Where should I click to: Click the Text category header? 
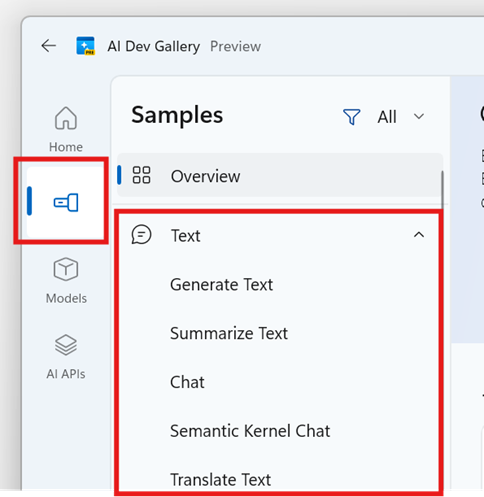(278, 235)
